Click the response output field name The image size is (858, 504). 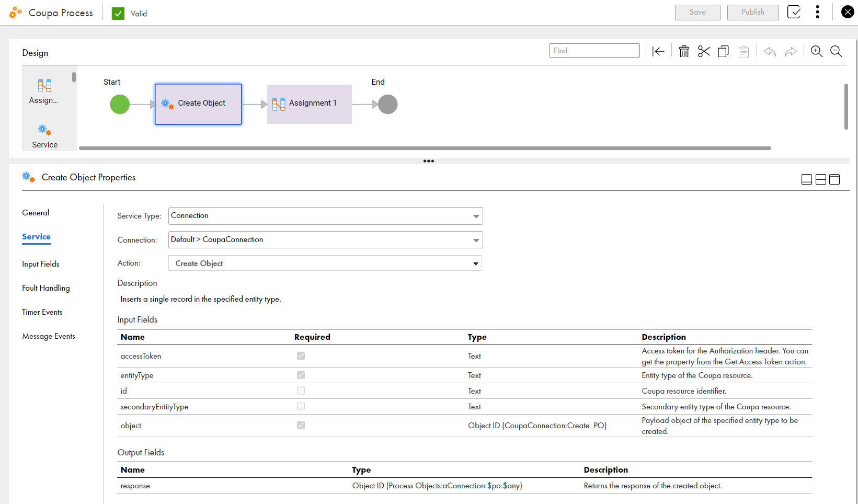click(x=135, y=486)
